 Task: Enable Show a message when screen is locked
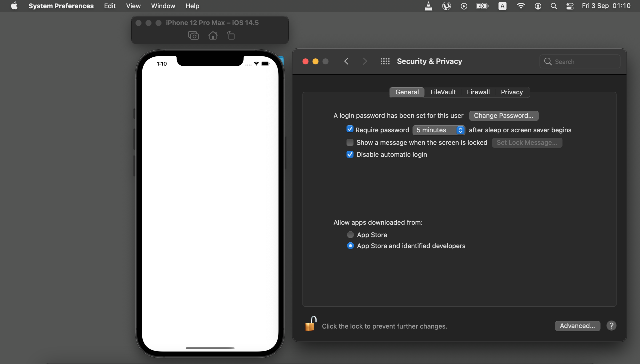click(x=350, y=142)
